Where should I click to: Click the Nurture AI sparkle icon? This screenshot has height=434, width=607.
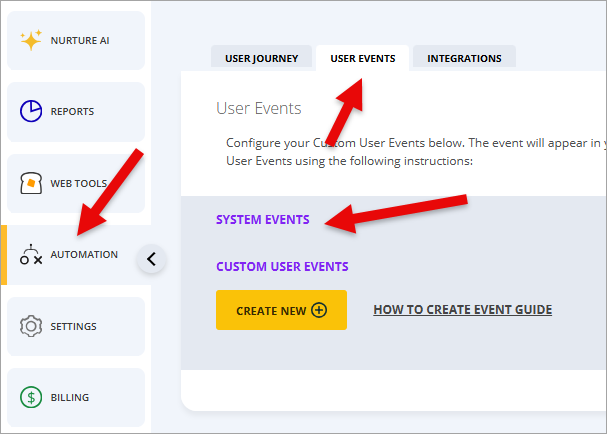point(32,40)
